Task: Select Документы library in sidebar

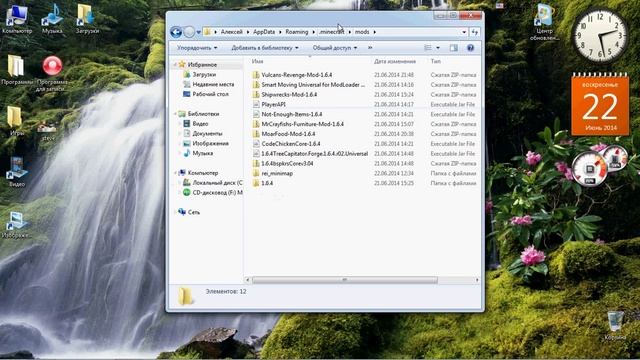Action: [207, 133]
